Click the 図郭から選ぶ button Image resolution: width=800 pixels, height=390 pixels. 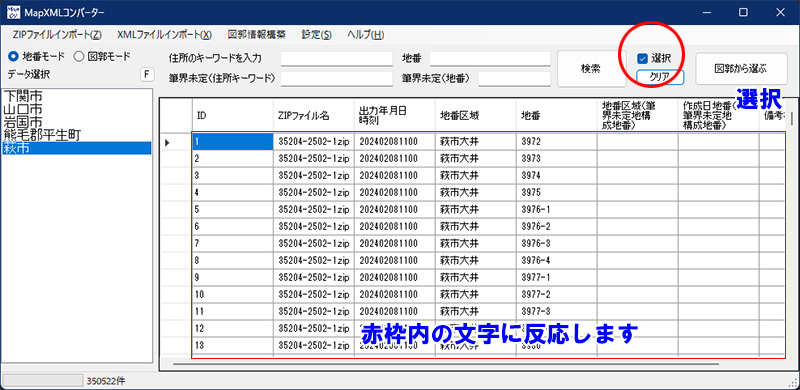[741, 68]
